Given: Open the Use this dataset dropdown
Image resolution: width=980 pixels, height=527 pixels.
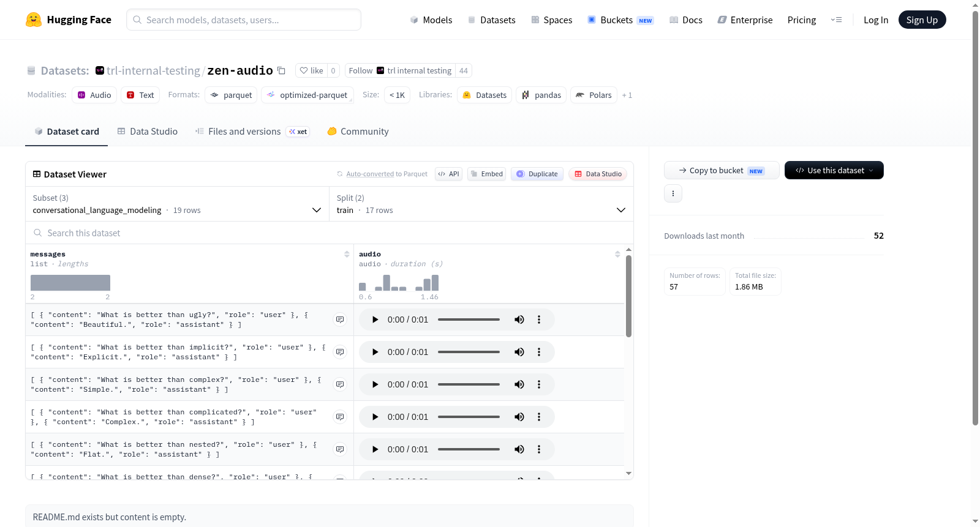Looking at the screenshot, I should [834, 170].
